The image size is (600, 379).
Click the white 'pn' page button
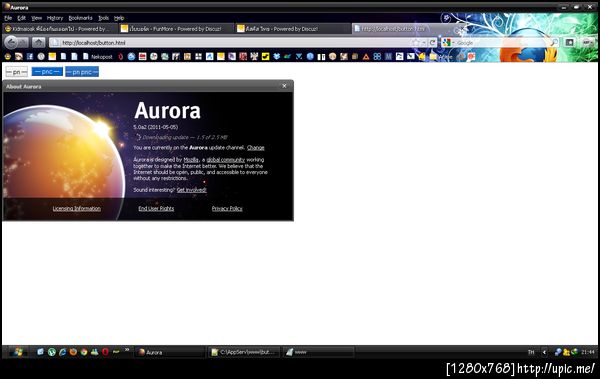(16, 72)
